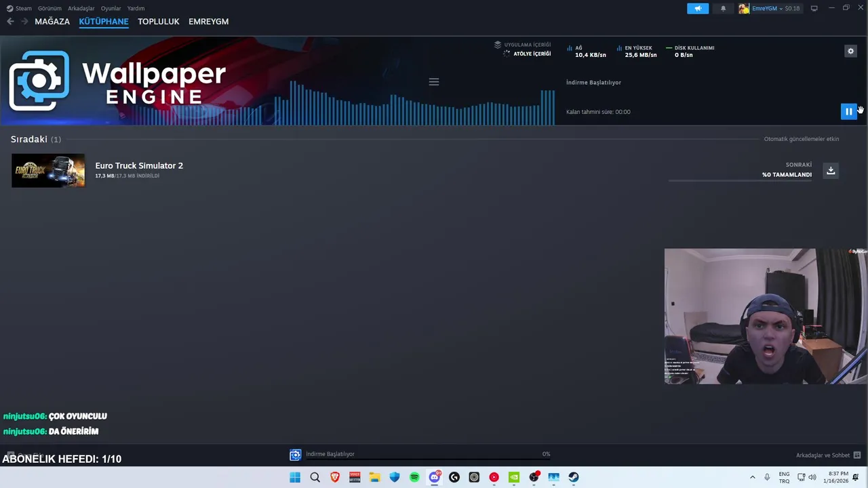Click Kalan tahmini süre text
Image resolution: width=868 pixels, height=488 pixels.
tap(598, 112)
